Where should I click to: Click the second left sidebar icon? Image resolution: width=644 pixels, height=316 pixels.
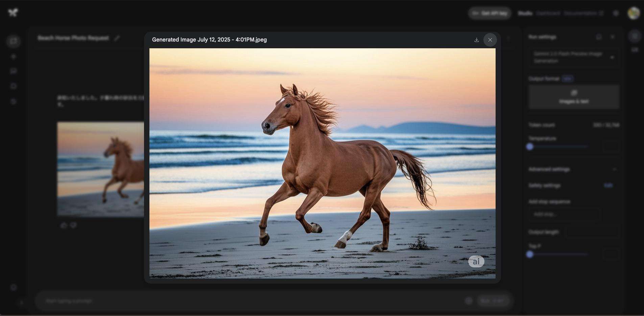click(14, 56)
